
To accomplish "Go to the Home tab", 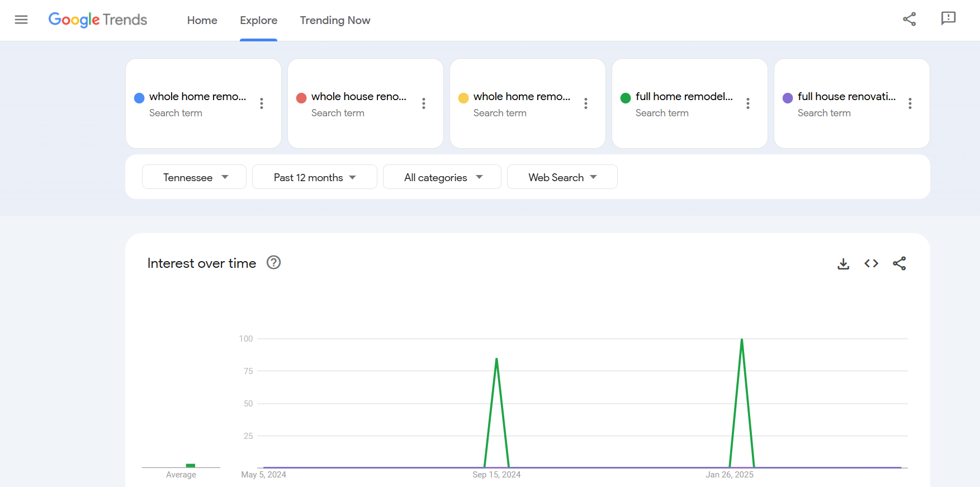I will [202, 21].
